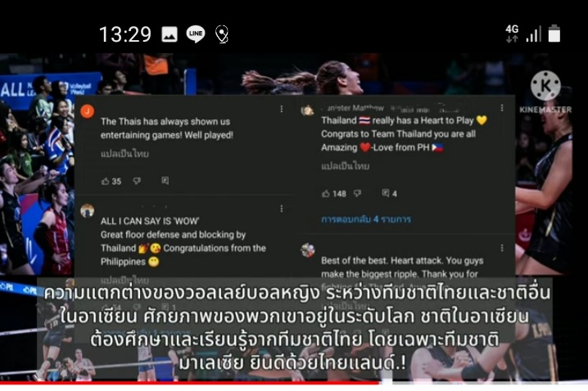Translate 'Well played' comment to Thai
Screen dimensions: 588x391
click(x=124, y=154)
